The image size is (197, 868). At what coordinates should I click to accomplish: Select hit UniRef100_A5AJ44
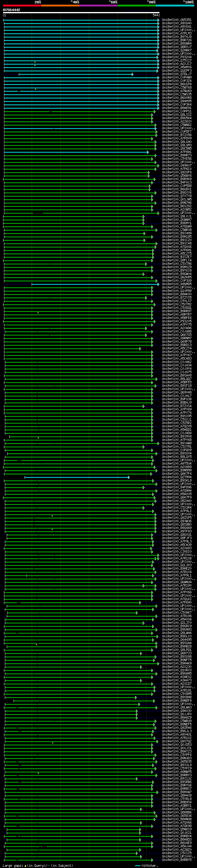coord(176,846)
